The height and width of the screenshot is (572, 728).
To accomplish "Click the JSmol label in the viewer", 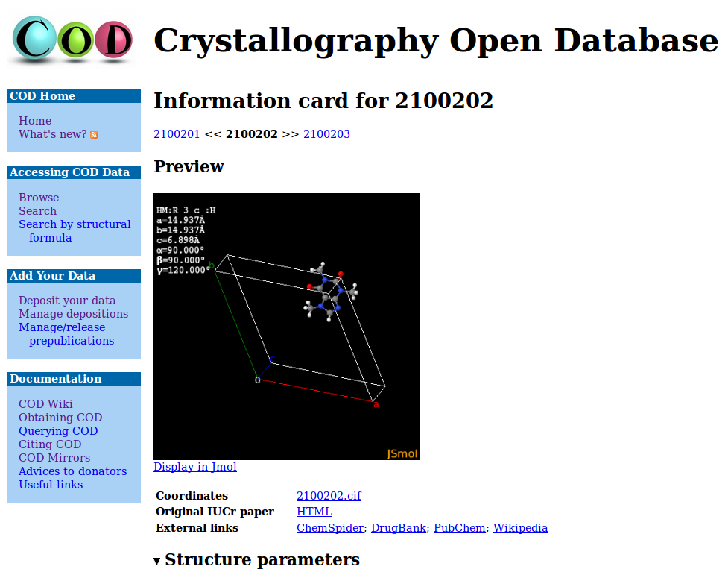I will tap(402, 453).
